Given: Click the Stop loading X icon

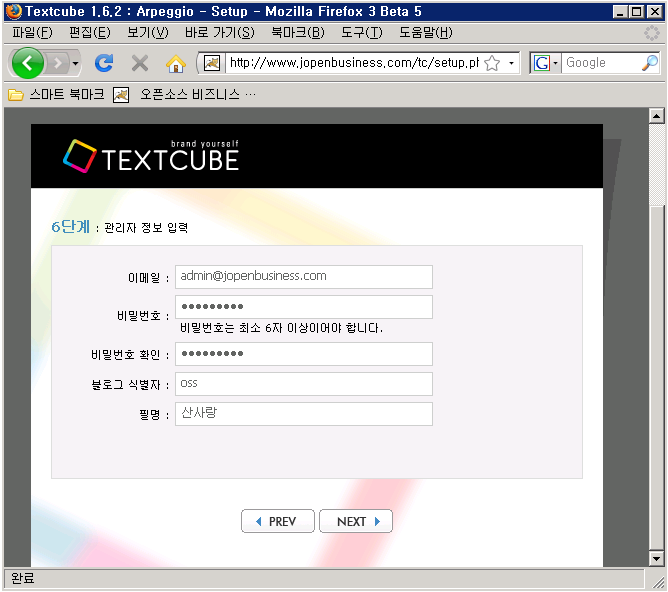Looking at the screenshot, I should click(140, 63).
